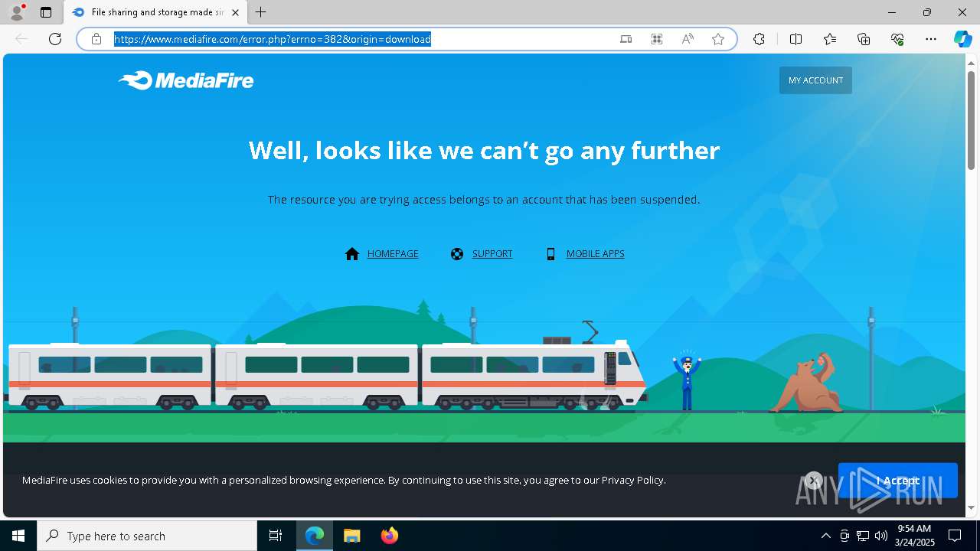This screenshot has height=551, width=980.
Task: Add page to favorites star icon
Action: [x=718, y=39]
